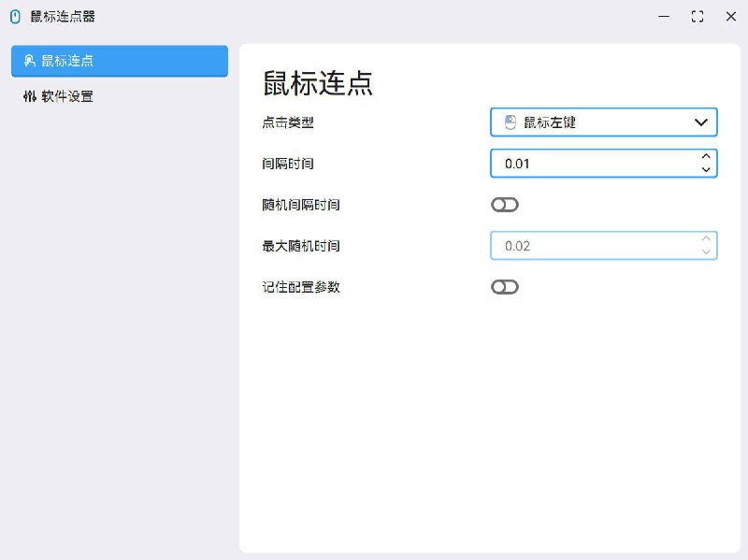
Task: Click the sliders icon beside 软件设置
Action: 30,96
